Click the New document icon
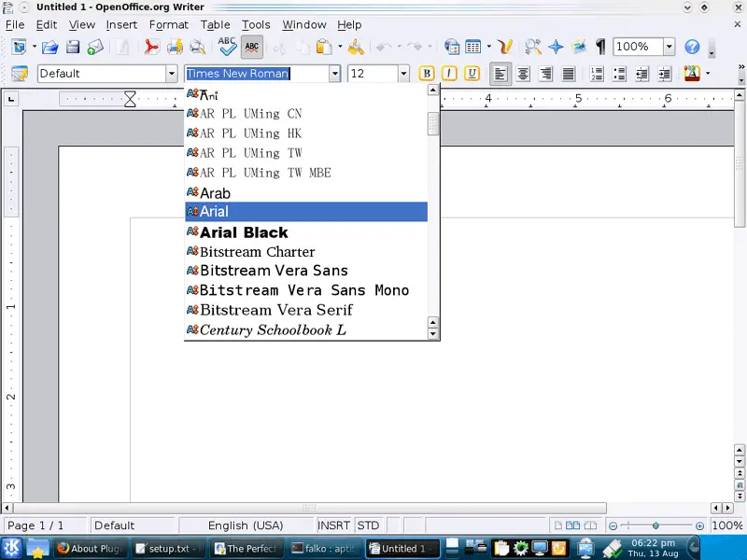 [20, 47]
